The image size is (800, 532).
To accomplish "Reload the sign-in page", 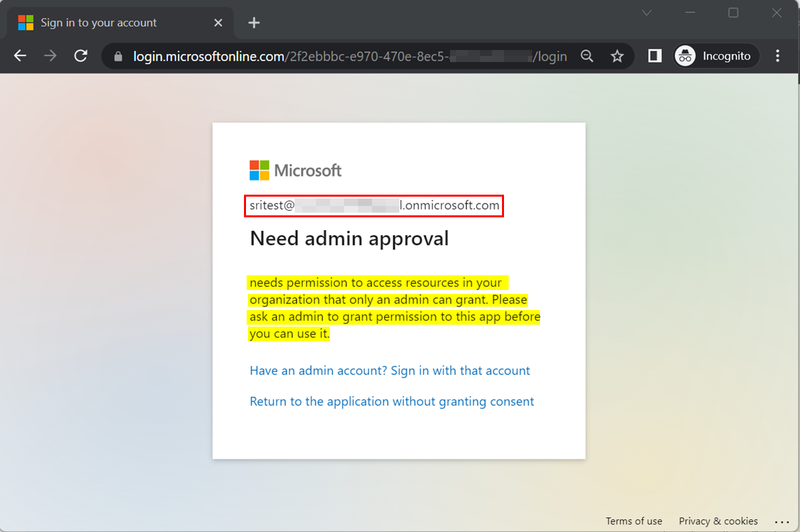I will coord(81,56).
